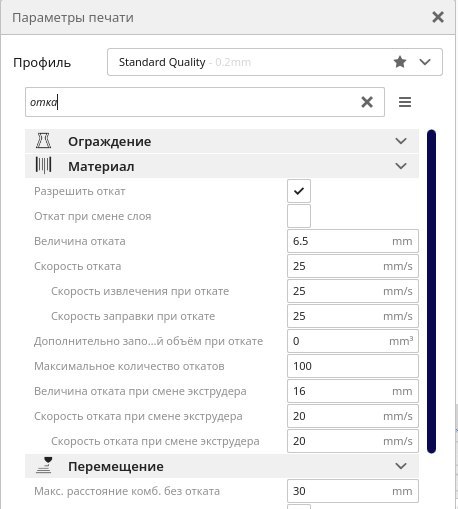This screenshot has height=509, width=458.
Task: Collapse the Ограждение section chevron
Action: click(401, 141)
